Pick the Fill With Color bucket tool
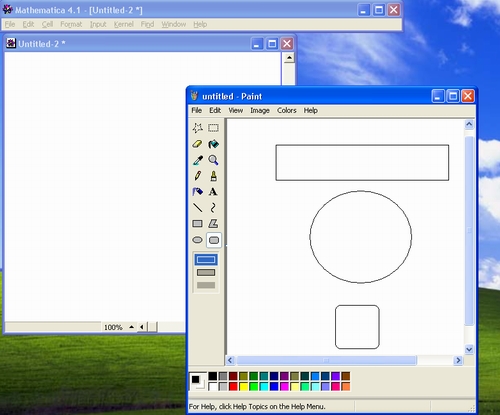 pyautogui.click(x=213, y=144)
